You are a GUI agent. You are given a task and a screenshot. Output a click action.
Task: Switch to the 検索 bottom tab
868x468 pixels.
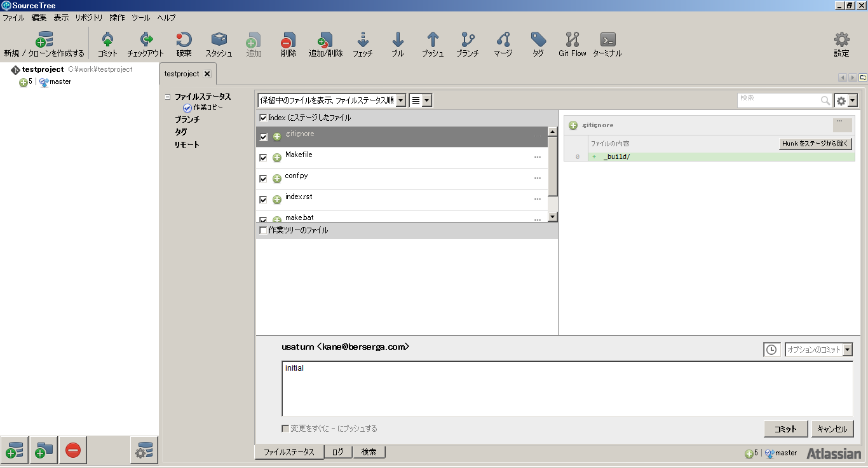[x=369, y=452]
